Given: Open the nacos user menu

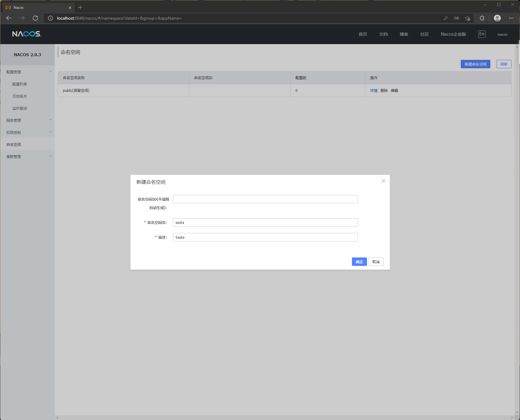Looking at the screenshot, I should (502, 34).
